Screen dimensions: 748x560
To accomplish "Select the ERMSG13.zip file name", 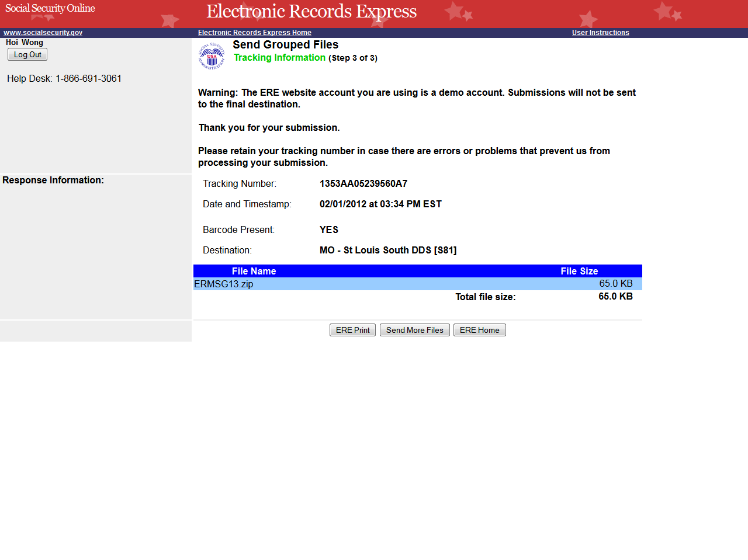I will pos(224,284).
